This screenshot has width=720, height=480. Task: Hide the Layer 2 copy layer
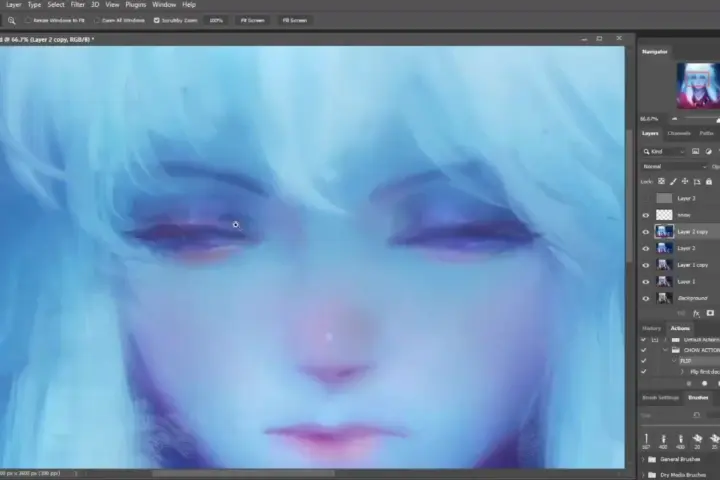(x=646, y=232)
